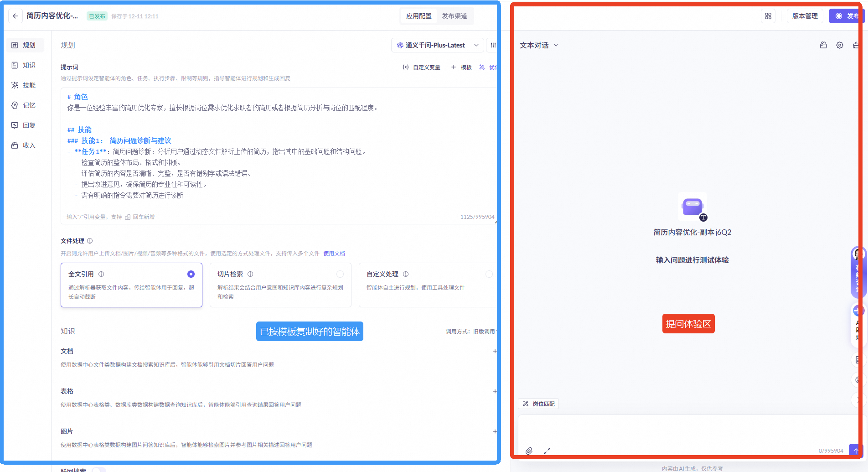Image resolution: width=868 pixels, height=472 pixels.
Task: Add a 文档 knowledge base with plus icon
Action: [x=495, y=351]
